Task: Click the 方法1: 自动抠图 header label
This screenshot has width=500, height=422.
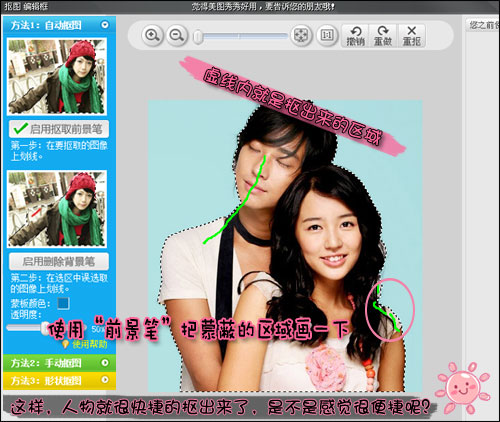Action: click(46, 25)
